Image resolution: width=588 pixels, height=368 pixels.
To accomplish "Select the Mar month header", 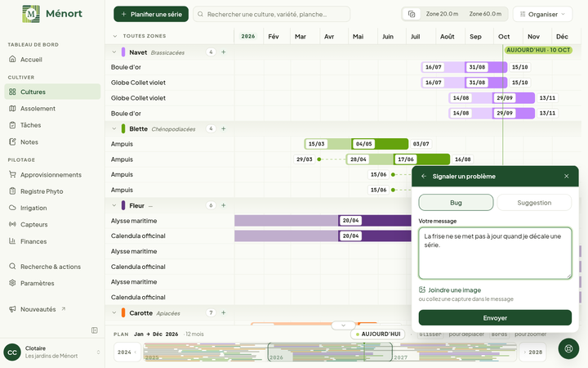I will (x=300, y=37).
